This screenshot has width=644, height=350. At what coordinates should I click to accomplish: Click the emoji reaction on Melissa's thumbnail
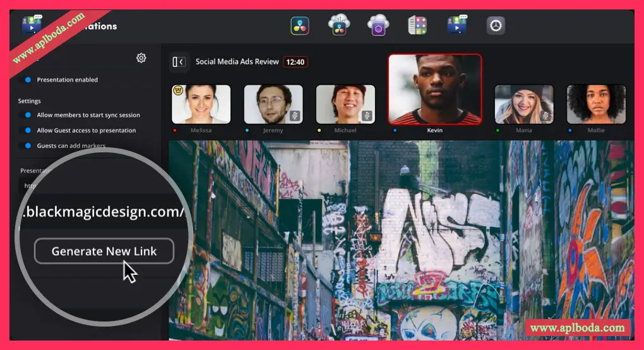pos(178,90)
